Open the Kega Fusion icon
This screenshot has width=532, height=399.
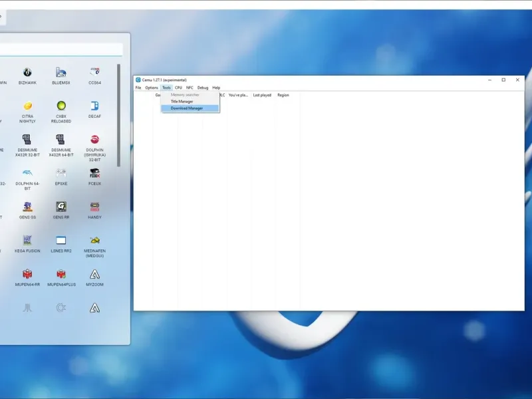27,240
